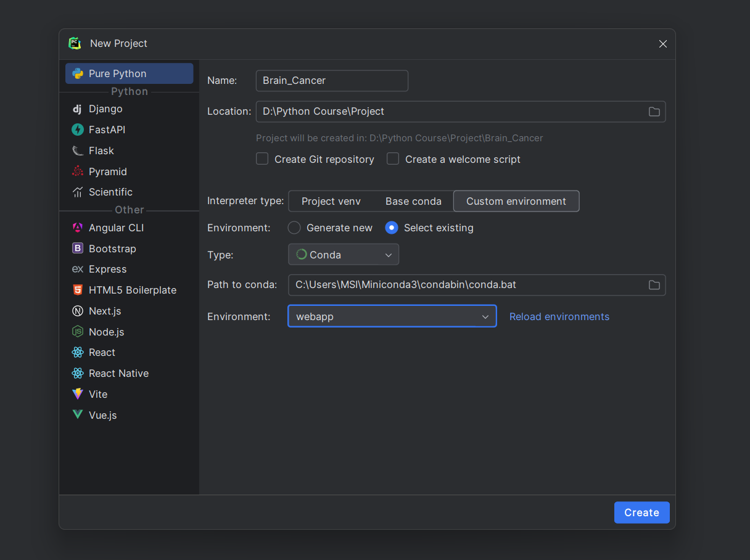
Task: Pick the Flask project icon
Action: click(x=77, y=150)
